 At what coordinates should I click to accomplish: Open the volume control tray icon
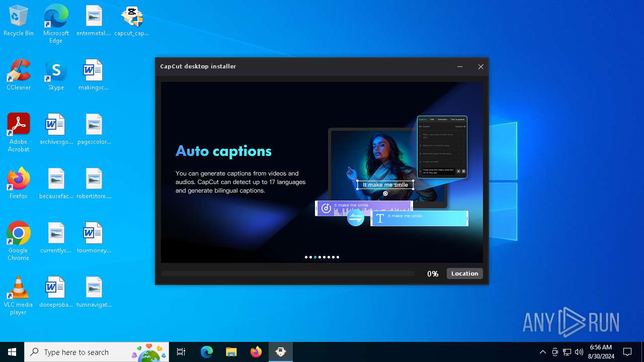(579, 352)
